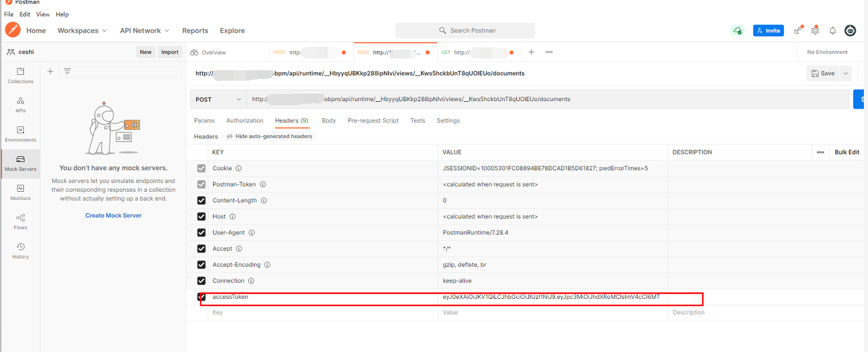Uncheck the User-Agent header checkbox
The width and height of the screenshot is (868, 352).
click(201, 233)
